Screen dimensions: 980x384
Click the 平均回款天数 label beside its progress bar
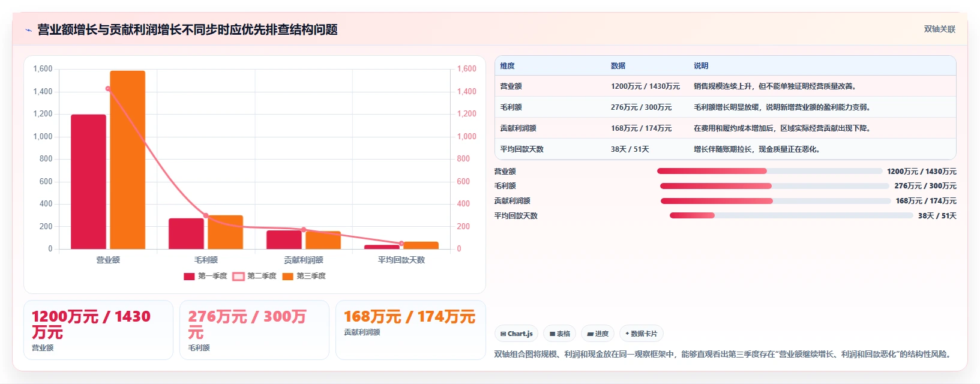pyautogui.click(x=516, y=216)
